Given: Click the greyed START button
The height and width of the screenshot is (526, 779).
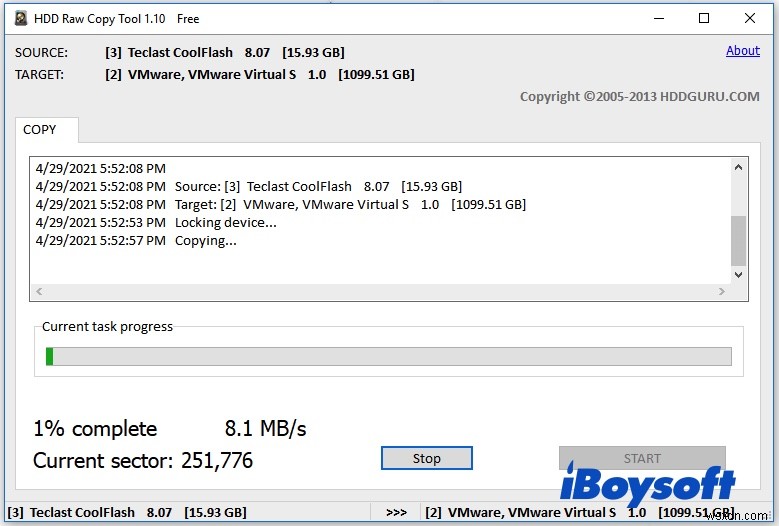Looking at the screenshot, I should [642, 458].
